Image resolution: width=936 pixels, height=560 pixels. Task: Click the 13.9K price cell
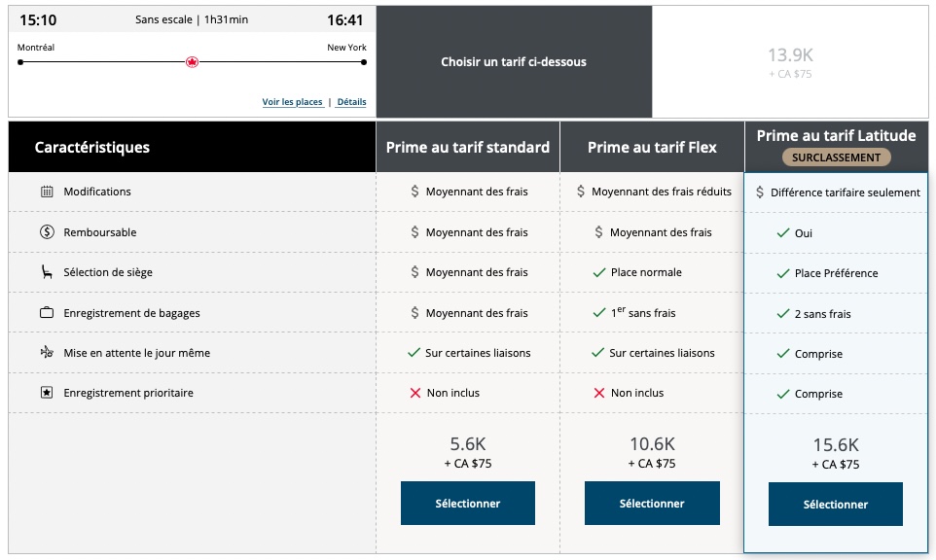pyautogui.click(x=789, y=61)
